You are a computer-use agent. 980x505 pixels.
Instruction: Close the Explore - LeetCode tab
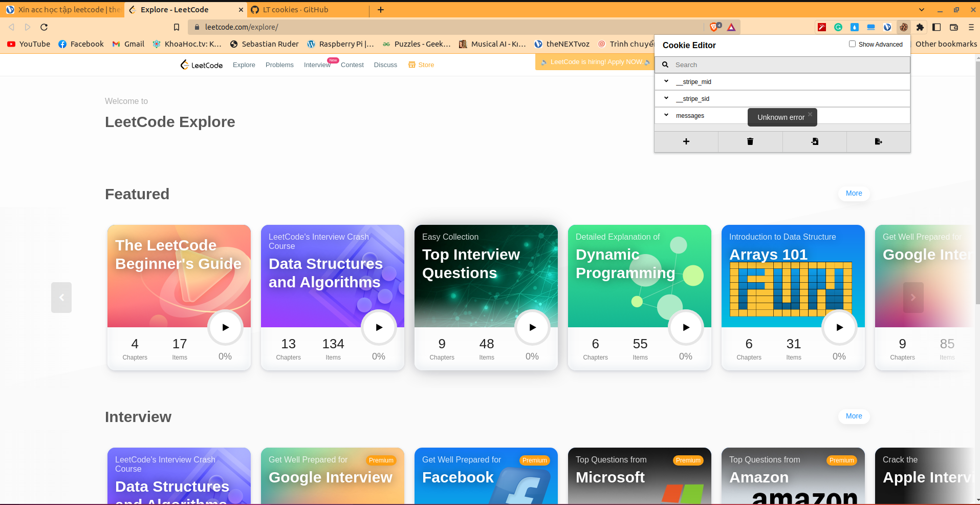[x=241, y=10]
